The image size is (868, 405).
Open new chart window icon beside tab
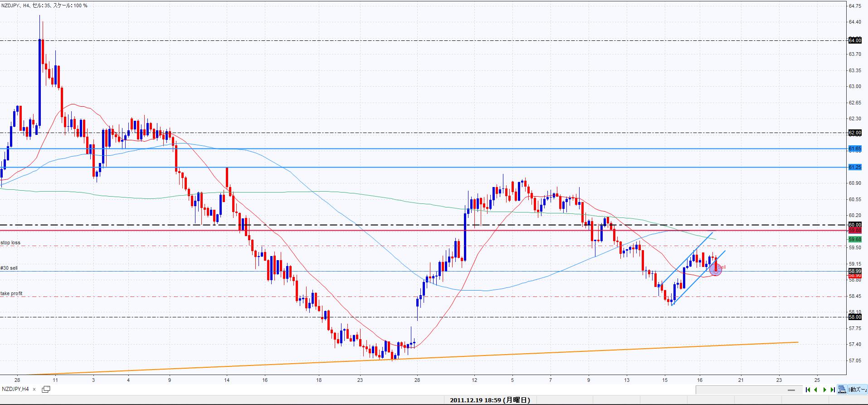coord(46,389)
